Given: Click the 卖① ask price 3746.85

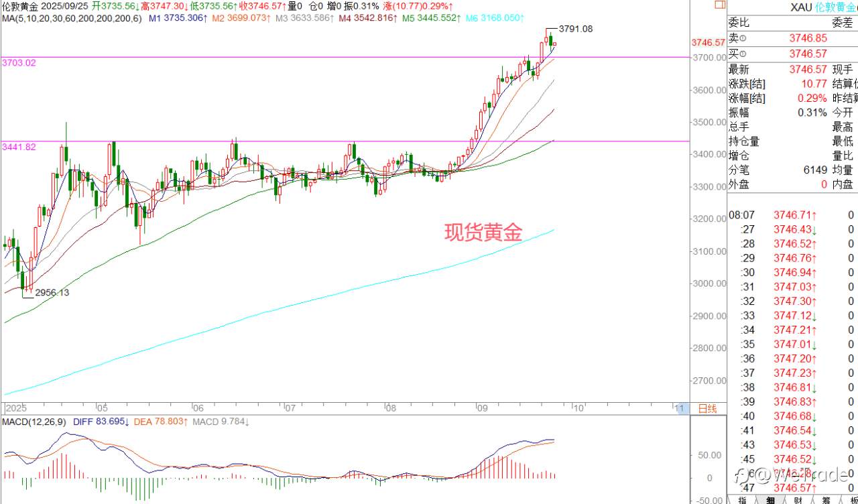Looking at the screenshot, I should [x=808, y=38].
